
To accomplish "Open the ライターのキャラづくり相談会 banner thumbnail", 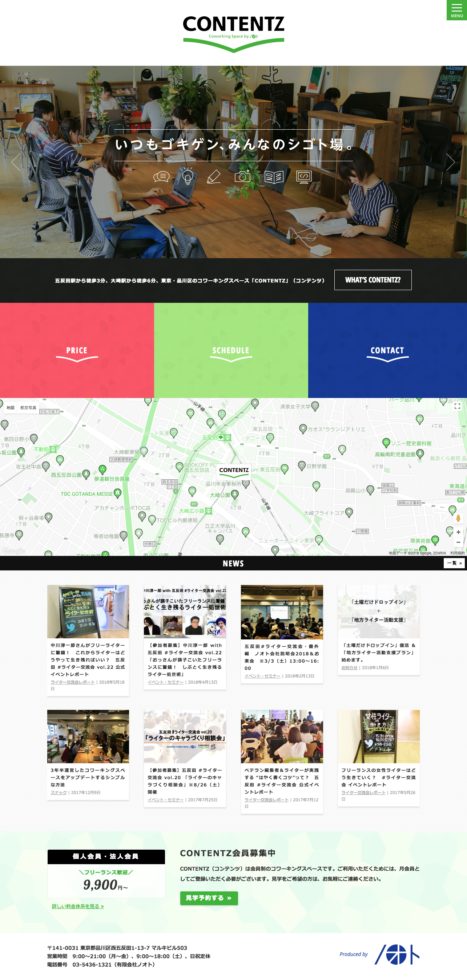I will [185, 736].
